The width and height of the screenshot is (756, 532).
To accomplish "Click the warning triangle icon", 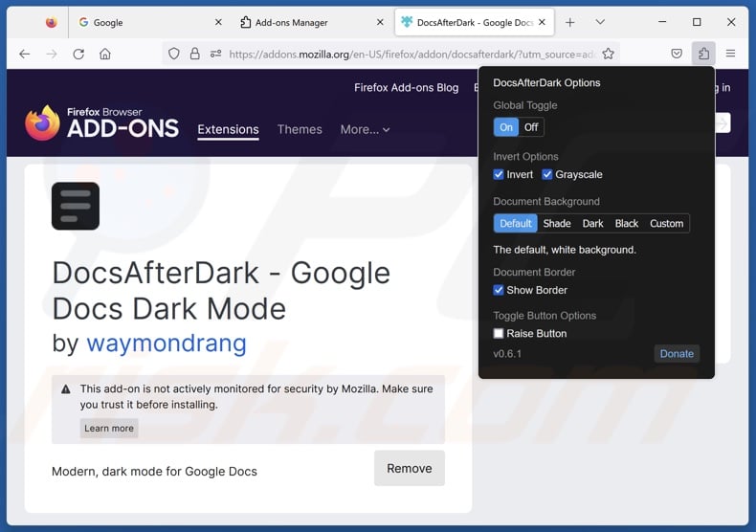I will pyautogui.click(x=66, y=389).
